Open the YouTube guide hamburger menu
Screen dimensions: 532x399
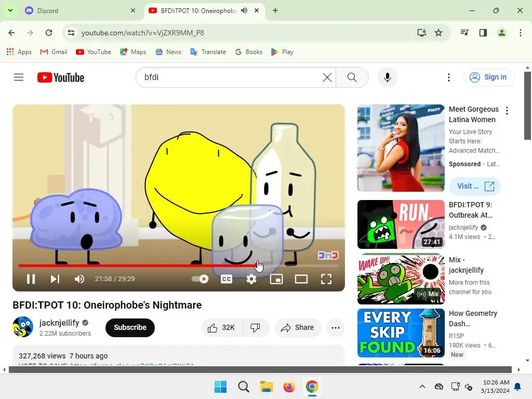(19, 77)
